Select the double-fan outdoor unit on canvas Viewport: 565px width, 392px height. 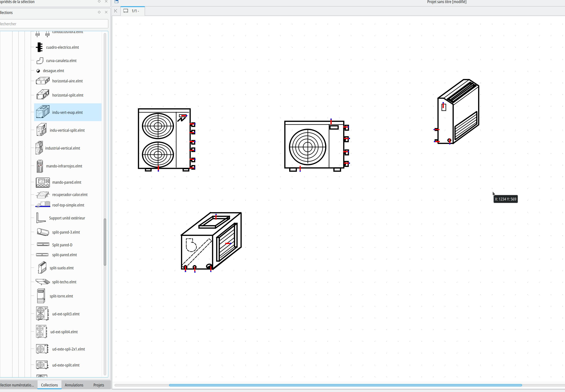click(167, 140)
